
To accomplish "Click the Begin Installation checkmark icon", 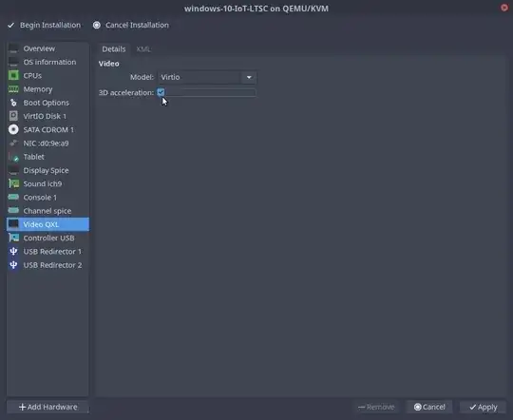I will coord(11,26).
